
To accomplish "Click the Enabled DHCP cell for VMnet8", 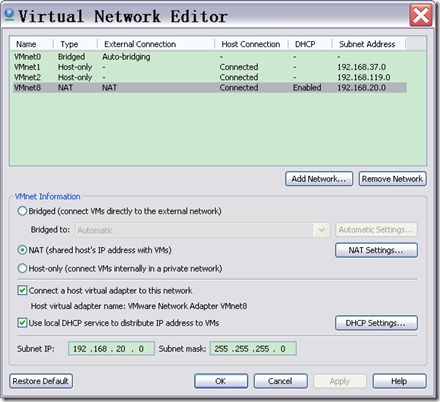I will pos(307,88).
